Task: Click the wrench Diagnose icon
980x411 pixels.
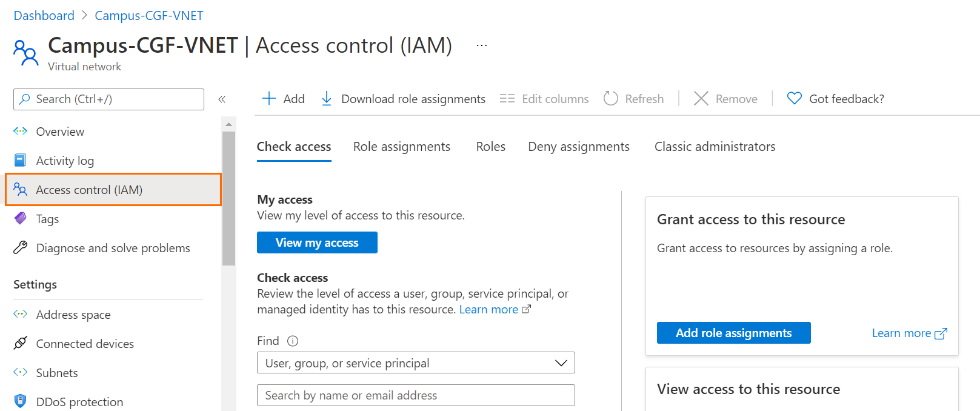Action: tap(21, 247)
